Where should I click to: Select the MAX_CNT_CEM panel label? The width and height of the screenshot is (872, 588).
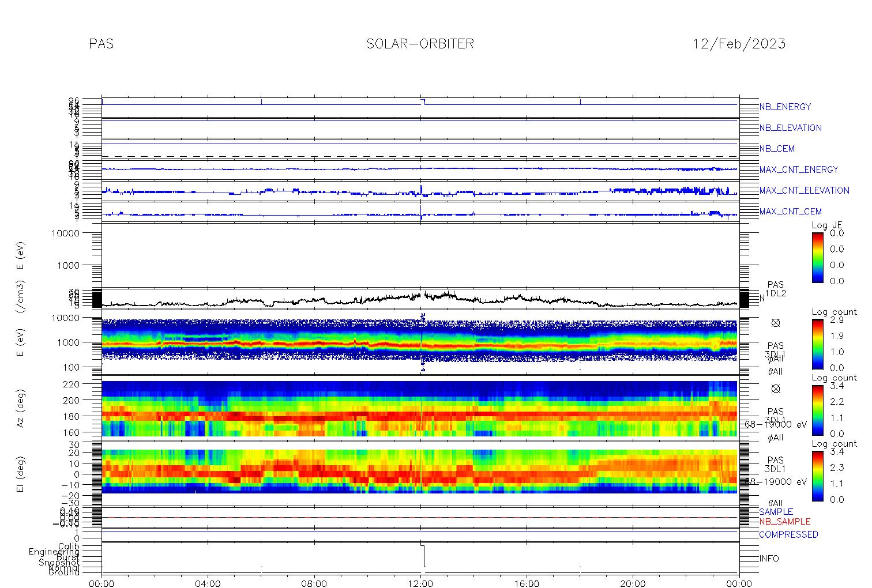tap(791, 212)
